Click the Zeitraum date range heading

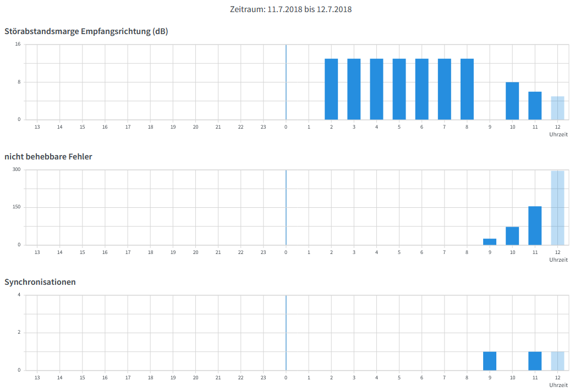tap(291, 9)
